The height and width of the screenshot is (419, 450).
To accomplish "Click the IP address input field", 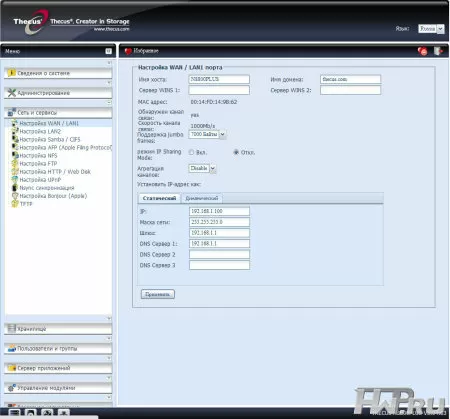I will tap(219, 211).
